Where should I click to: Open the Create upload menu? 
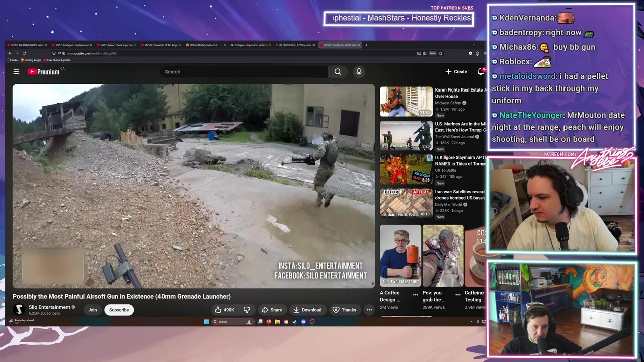point(456,72)
